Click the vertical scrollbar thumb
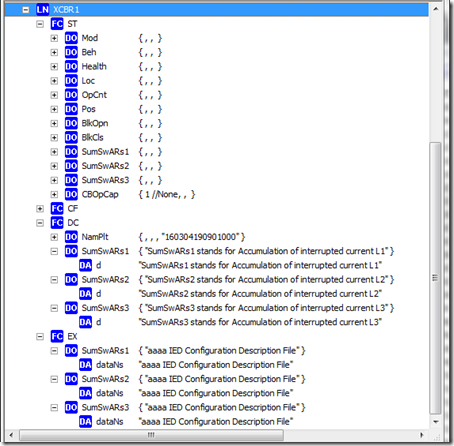Image resolution: width=454 pixels, height=446 pixels. (435, 278)
